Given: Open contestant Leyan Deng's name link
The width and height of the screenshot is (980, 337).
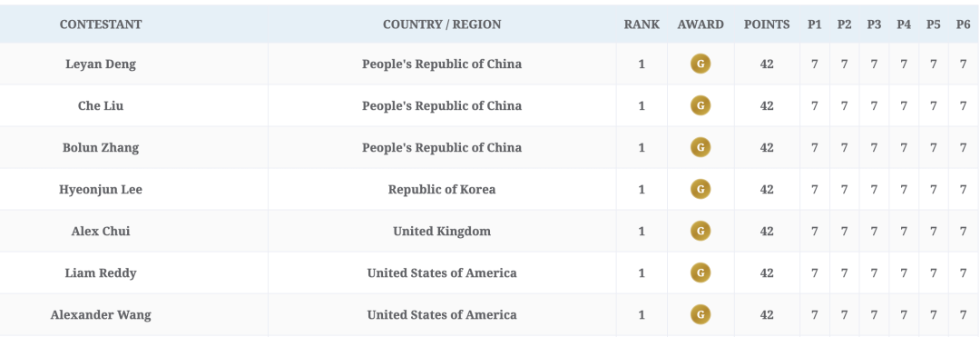Looking at the screenshot, I should [101, 64].
